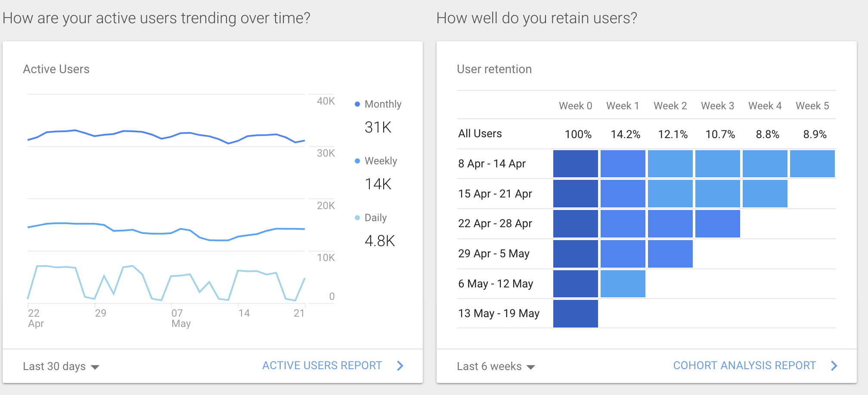Click the All Users row label
868x395 pixels.
click(480, 134)
